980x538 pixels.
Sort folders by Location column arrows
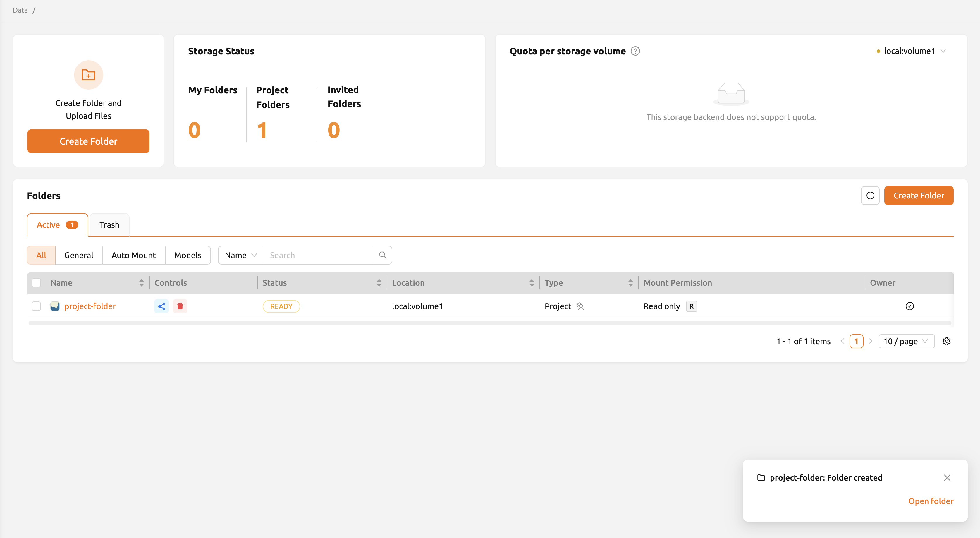(532, 282)
